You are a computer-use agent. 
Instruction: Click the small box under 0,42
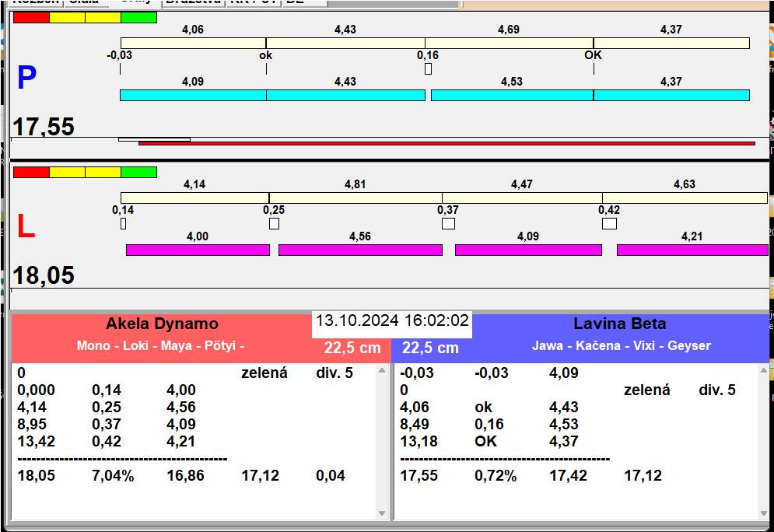[x=609, y=224]
